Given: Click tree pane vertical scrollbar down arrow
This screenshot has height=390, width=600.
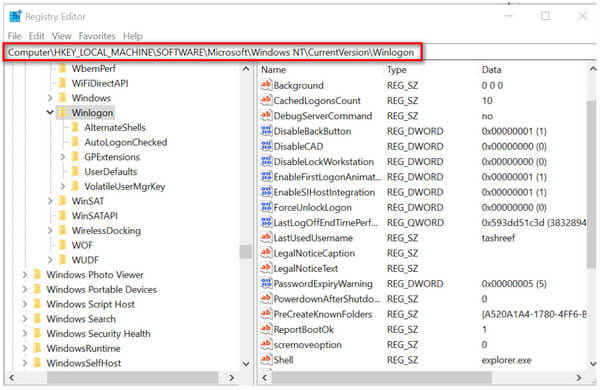Looking at the screenshot, I should click(x=246, y=364).
